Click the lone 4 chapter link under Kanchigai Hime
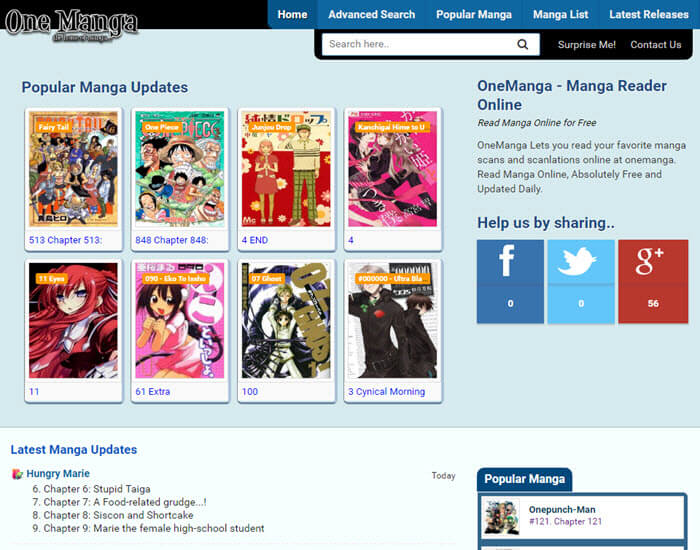The width and height of the screenshot is (700, 550). [x=351, y=240]
